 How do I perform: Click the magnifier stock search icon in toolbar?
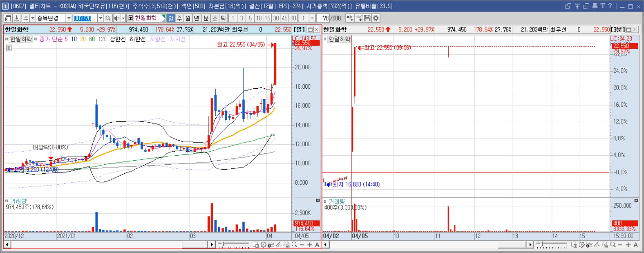click(108, 18)
